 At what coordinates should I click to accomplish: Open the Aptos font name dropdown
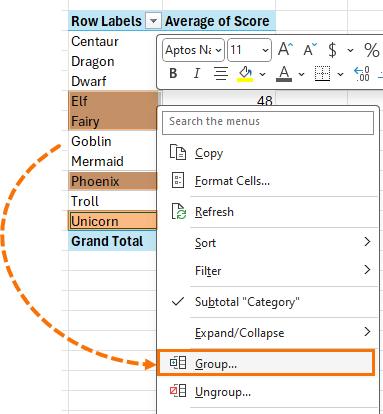[x=193, y=50]
